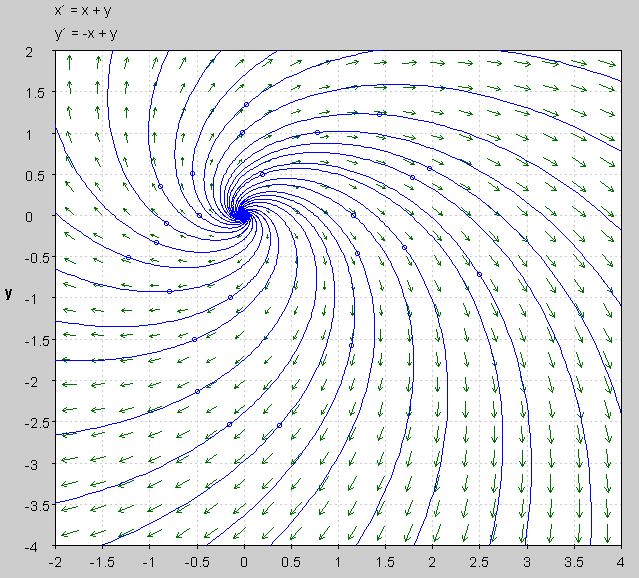This screenshot has height=578, width=639.
Task: Click the initial-point circle near x=-1.25, y=-0.5
Action: coord(128,257)
